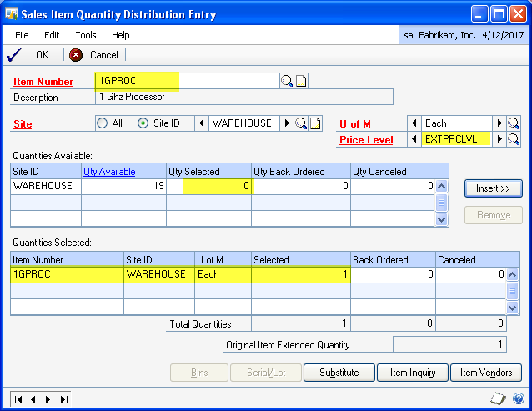
Task: Click the U of M field Each
Action: (x=457, y=123)
